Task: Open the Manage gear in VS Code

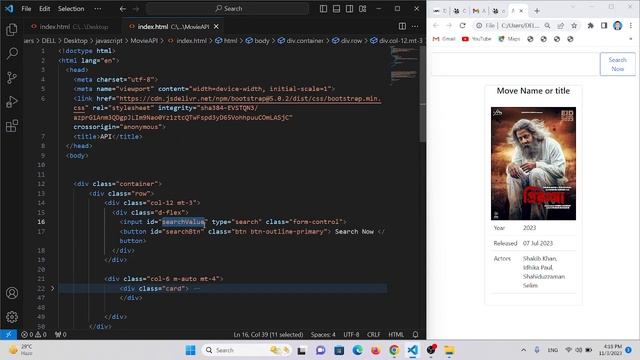Action: pos(12,317)
